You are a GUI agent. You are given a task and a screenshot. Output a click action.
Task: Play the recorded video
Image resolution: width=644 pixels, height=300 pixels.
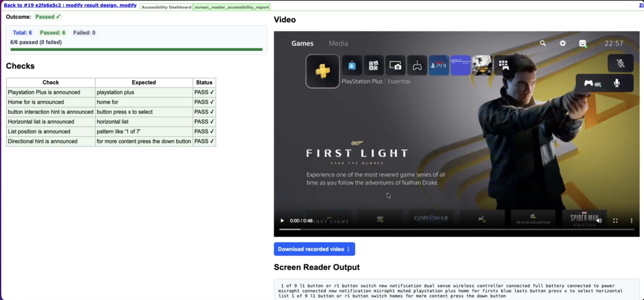tap(282, 221)
